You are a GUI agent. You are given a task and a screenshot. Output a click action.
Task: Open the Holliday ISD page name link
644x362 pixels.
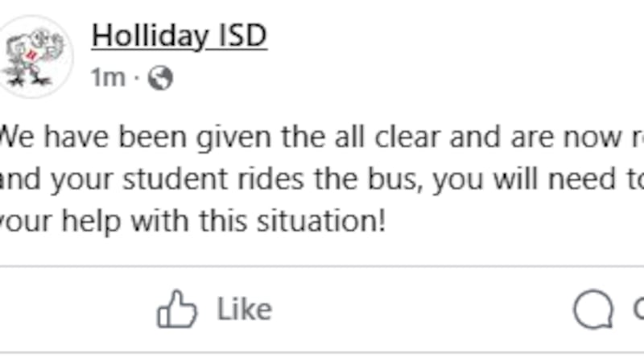pyautogui.click(x=179, y=35)
